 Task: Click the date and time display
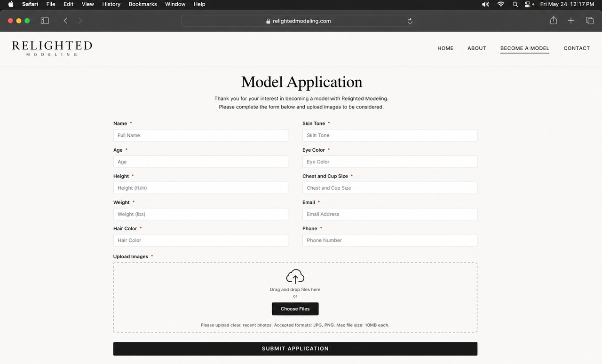(x=567, y=4)
